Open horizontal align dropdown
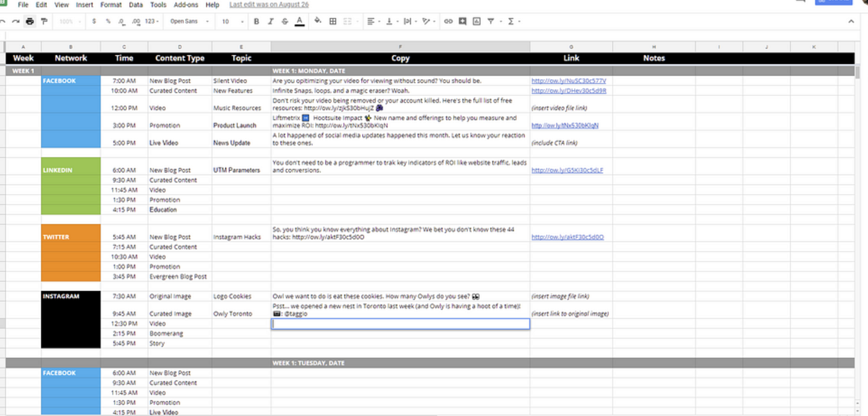This screenshot has width=868, height=416. coord(374,21)
